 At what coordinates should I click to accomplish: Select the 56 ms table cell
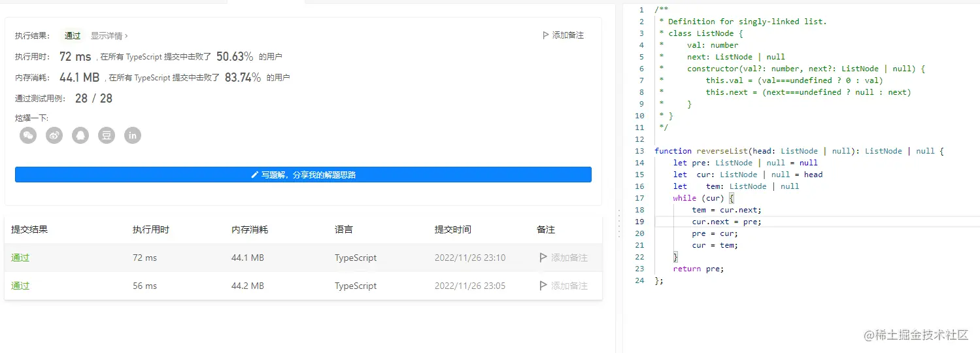click(x=145, y=286)
